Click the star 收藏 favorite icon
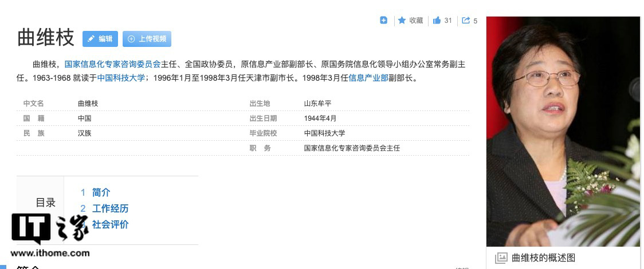The width and height of the screenshot is (644, 269). pyautogui.click(x=402, y=20)
